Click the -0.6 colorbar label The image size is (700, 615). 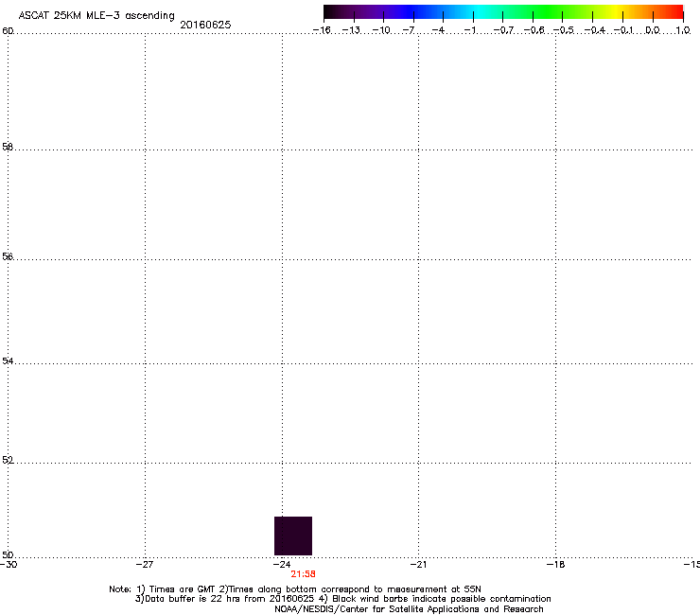click(x=534, y=30)
